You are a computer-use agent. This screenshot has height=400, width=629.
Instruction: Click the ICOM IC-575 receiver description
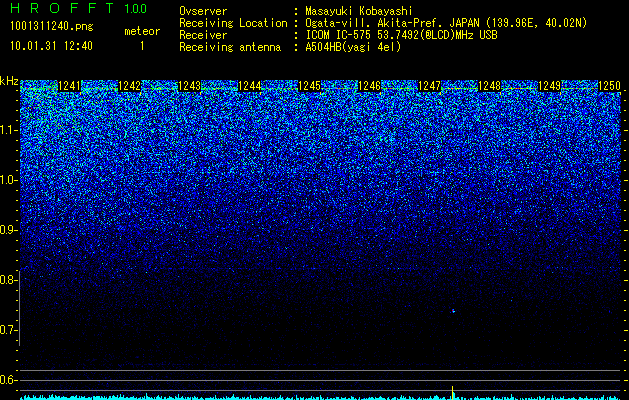point(401,35)
